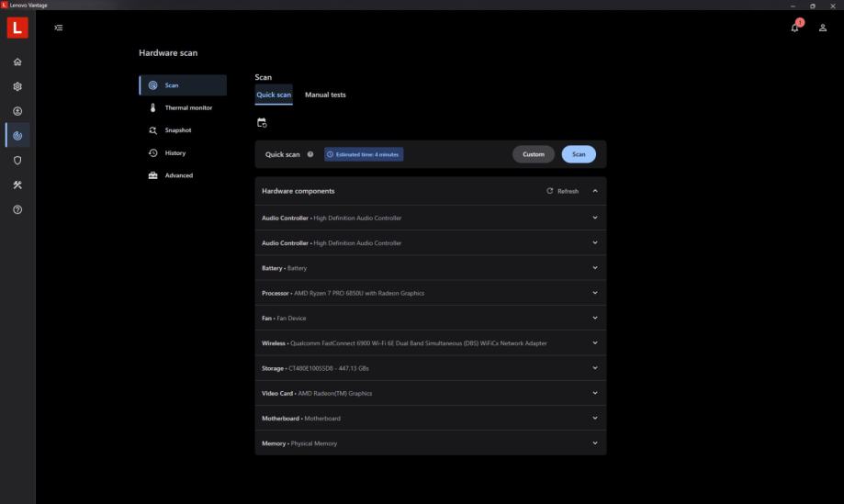Viewport: 844px width, 504px height.
Task: Open Thermal monitor menu item
Action: (183, 107)
